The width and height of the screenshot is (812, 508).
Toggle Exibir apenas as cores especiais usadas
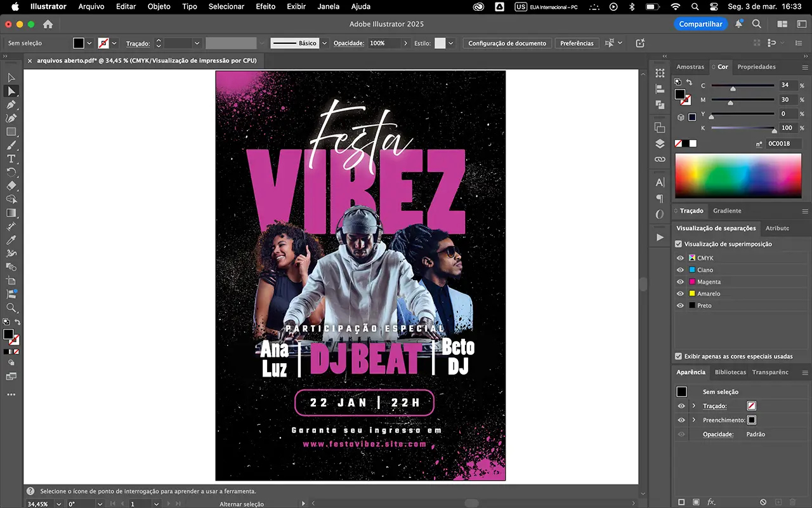tap(679, 356)
